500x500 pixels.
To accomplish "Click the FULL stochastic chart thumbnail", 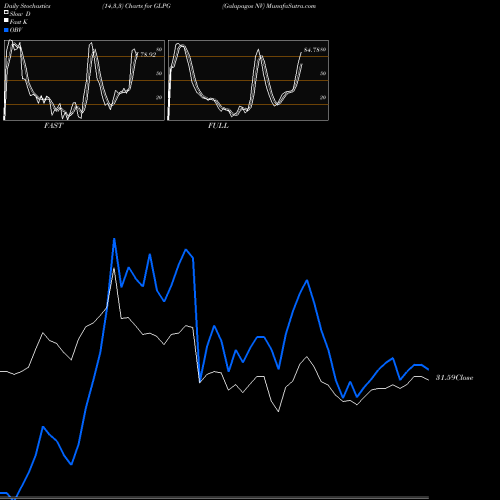I will [x=248, y=80].
